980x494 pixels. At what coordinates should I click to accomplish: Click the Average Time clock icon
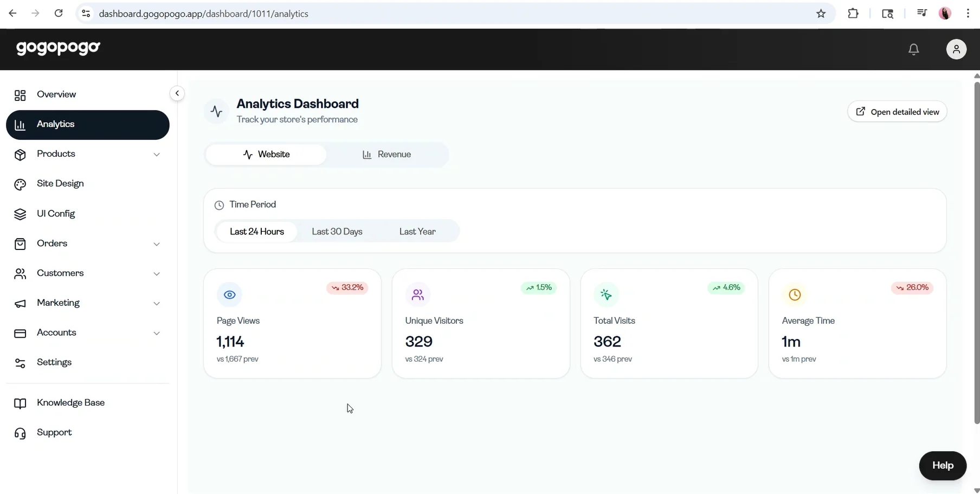pyautogui.click(x=795, y=295)
